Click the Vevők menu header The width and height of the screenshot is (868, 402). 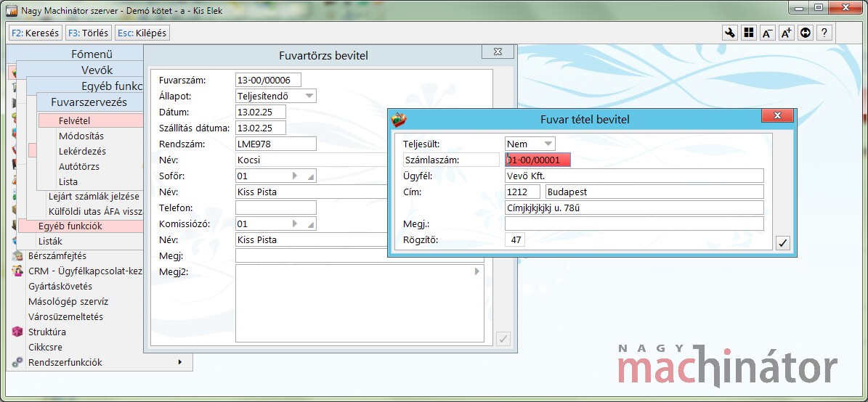[x=97, y=70]
